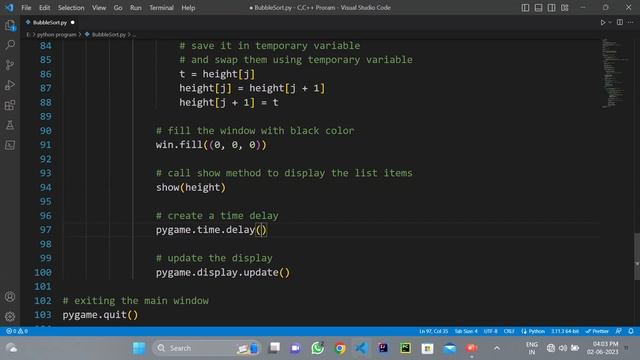Run the Python file with play button
Screen dimensions: 640x360
602,22
